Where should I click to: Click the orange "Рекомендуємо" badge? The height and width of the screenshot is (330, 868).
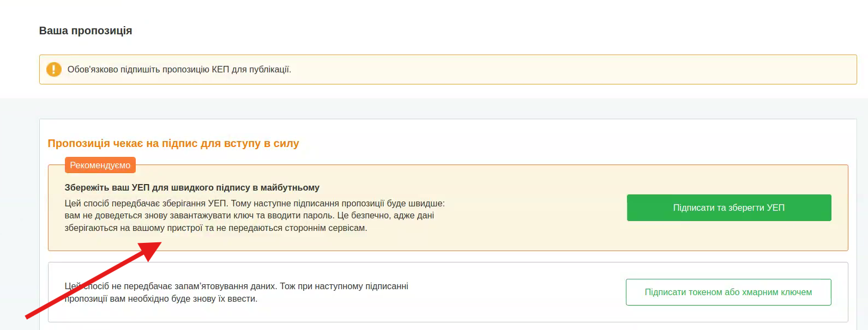pyautogui.click(x=100, y=165)
